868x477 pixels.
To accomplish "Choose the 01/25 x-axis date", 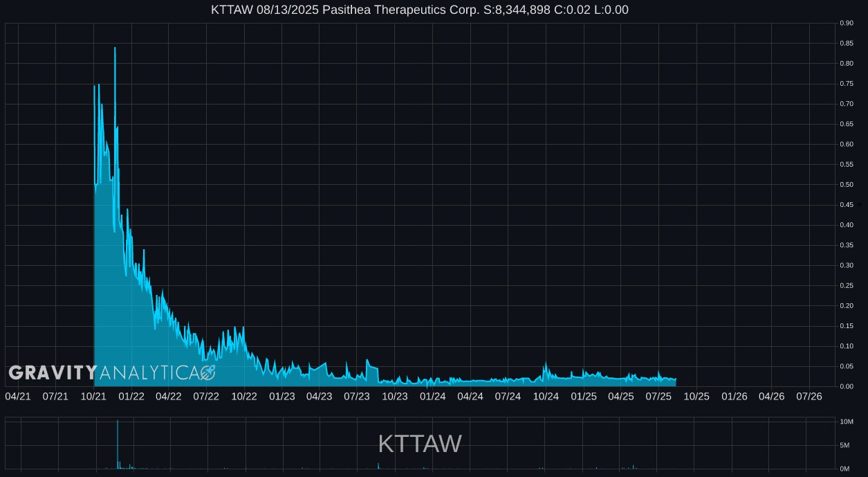I will pyautogui.click(x=584, y=396).
